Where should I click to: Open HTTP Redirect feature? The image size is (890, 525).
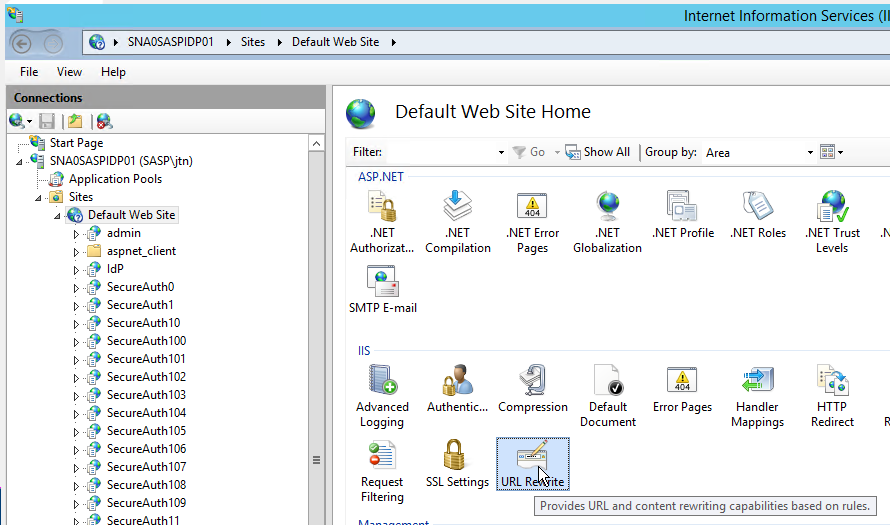coord(832,396)
